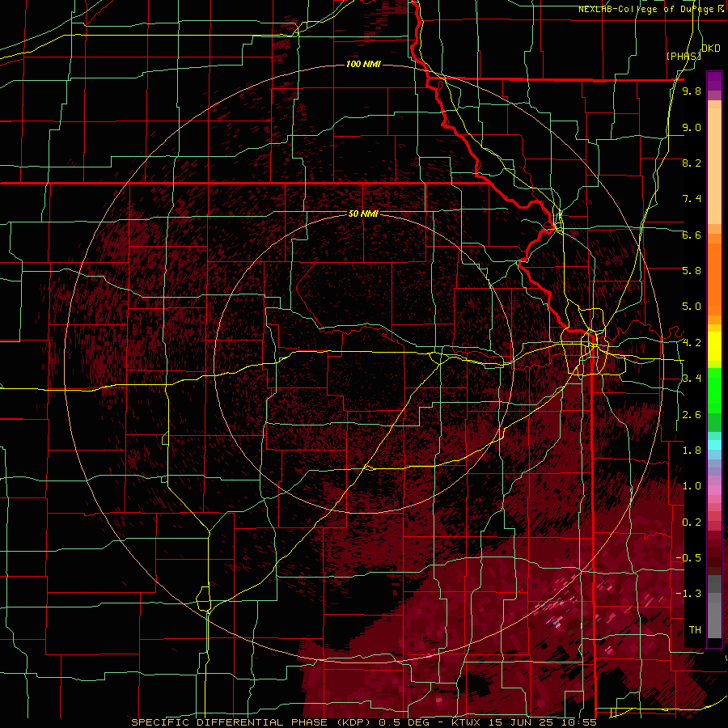Pick the orange segment of the color bar

point(714,278)
